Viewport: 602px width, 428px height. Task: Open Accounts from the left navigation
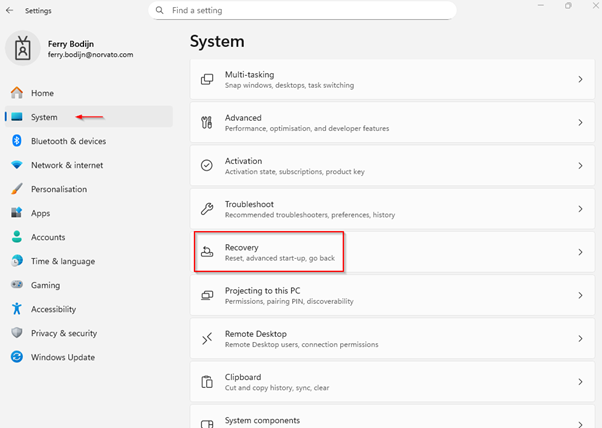(48, 237)
